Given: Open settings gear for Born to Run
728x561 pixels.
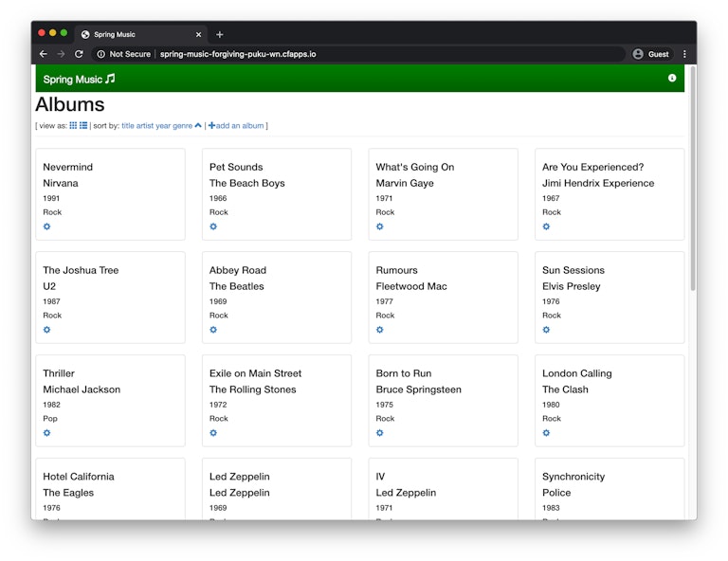Looking at the screenshot, I should 380,433.
